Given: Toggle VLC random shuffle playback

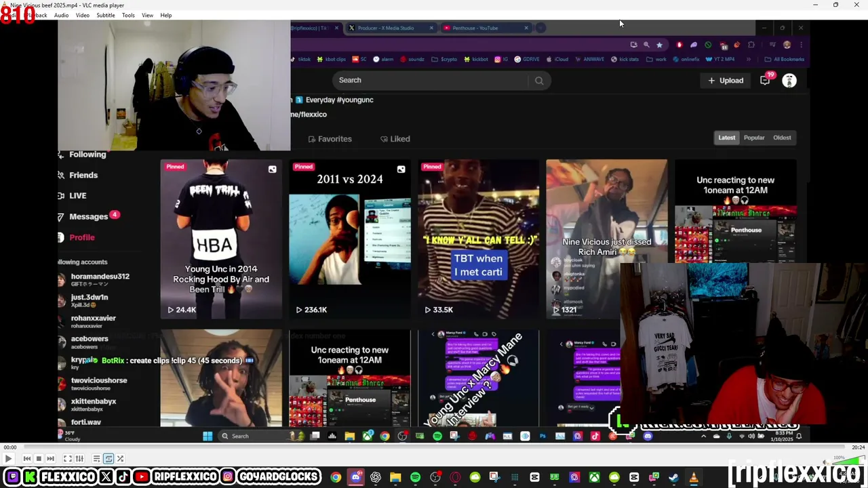Looking at the screenshot, I should click(120, 459).
